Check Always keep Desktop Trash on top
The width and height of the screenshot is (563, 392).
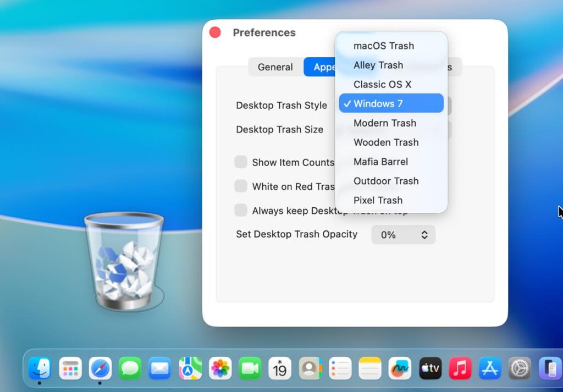pos(241,211)
